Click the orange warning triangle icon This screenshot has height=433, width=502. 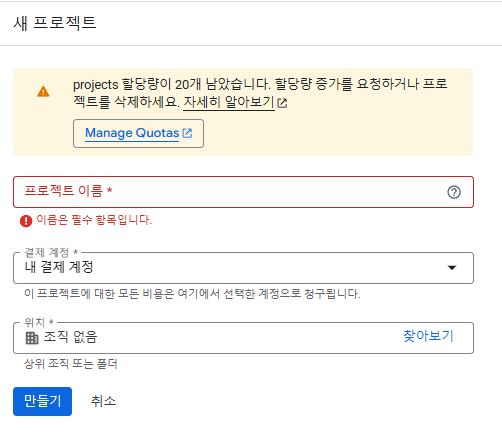[x=43, y=91]
